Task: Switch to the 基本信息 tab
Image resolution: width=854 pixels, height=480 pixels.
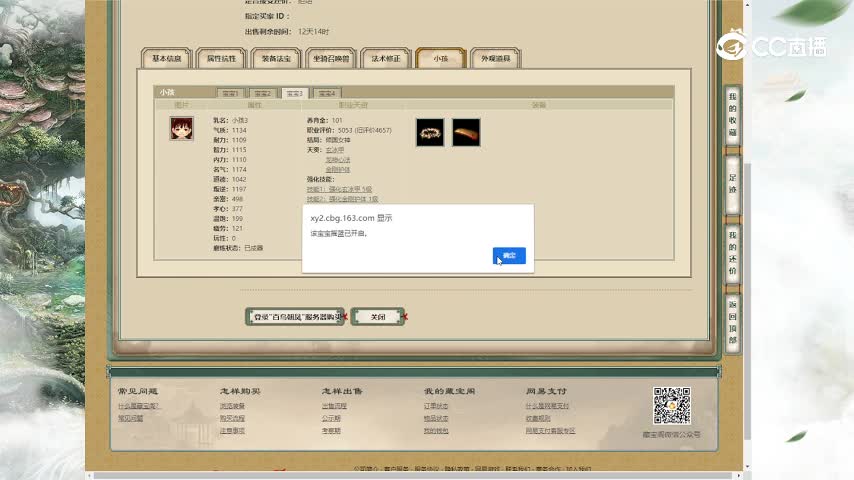Action: [166, 58]
